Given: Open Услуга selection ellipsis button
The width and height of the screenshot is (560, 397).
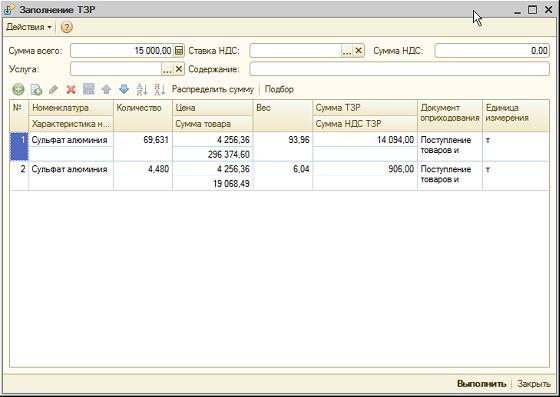Looking at the screenshot, I should 167,69.
